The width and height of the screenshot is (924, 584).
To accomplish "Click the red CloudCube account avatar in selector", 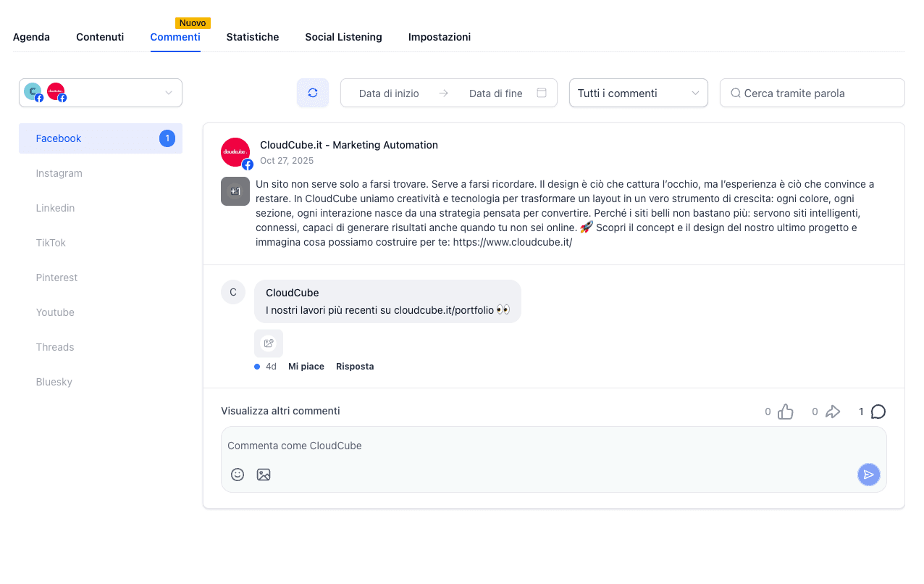I will tap(56, 91).
